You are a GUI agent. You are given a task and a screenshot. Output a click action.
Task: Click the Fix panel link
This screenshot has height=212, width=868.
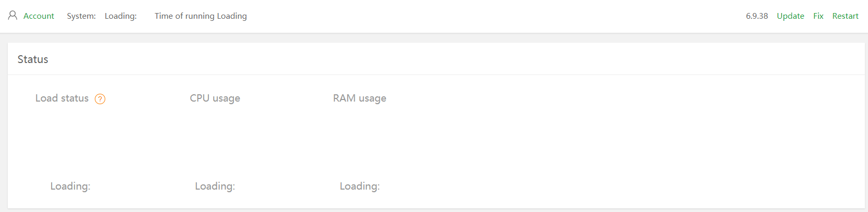coord(818,16)
